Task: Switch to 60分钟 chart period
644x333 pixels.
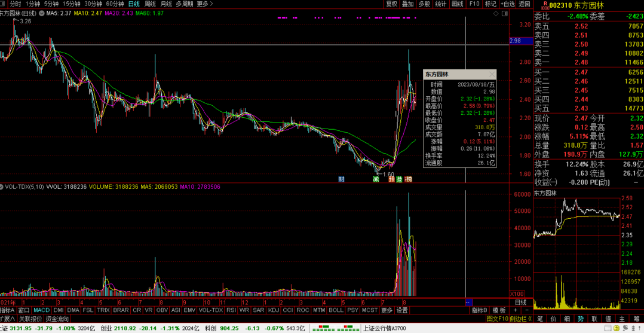Action: [x=115, y=4]
